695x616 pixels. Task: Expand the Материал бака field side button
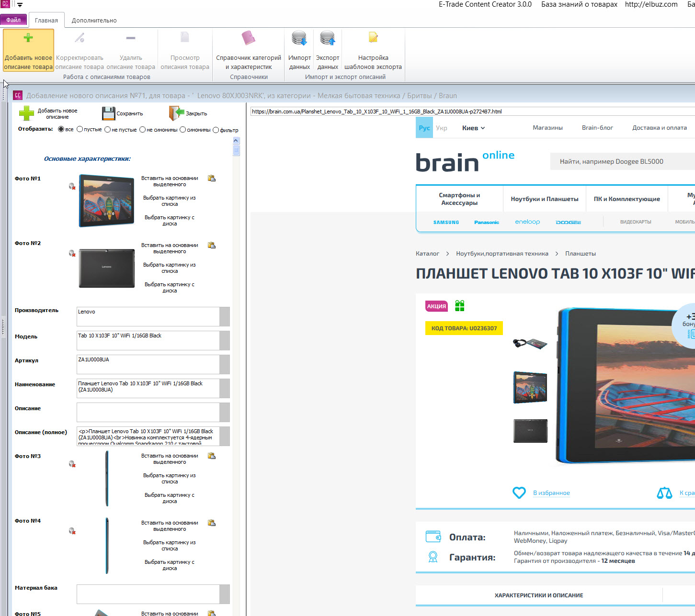224,594
